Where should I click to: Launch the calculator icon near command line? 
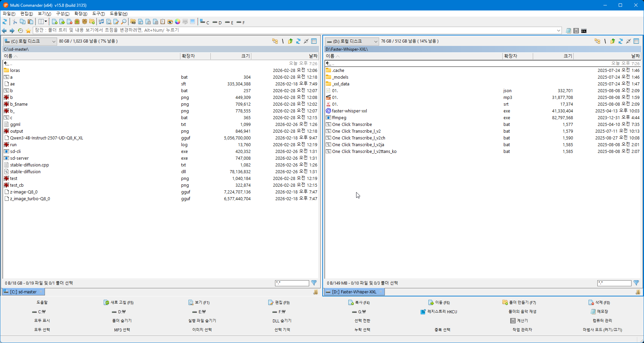pyautogui.click(x=576, y=31)
